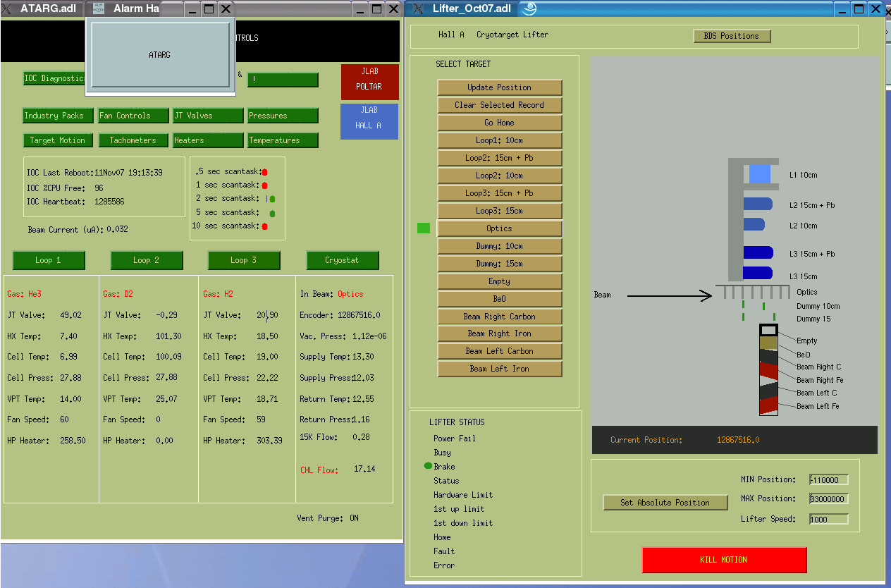Select the Empty target
This screenshot has height=588, width=891.
pos(500,281)
